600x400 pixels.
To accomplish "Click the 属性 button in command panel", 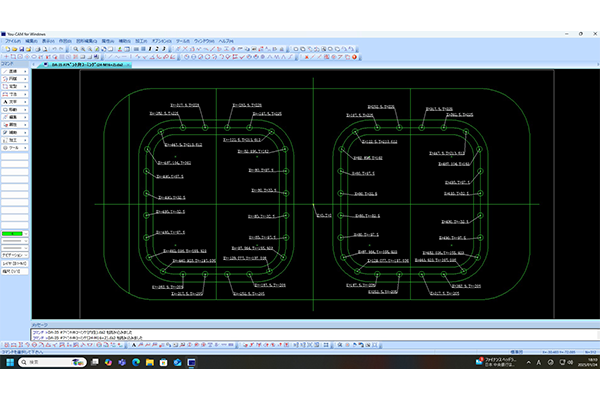I will coord(15,125).
